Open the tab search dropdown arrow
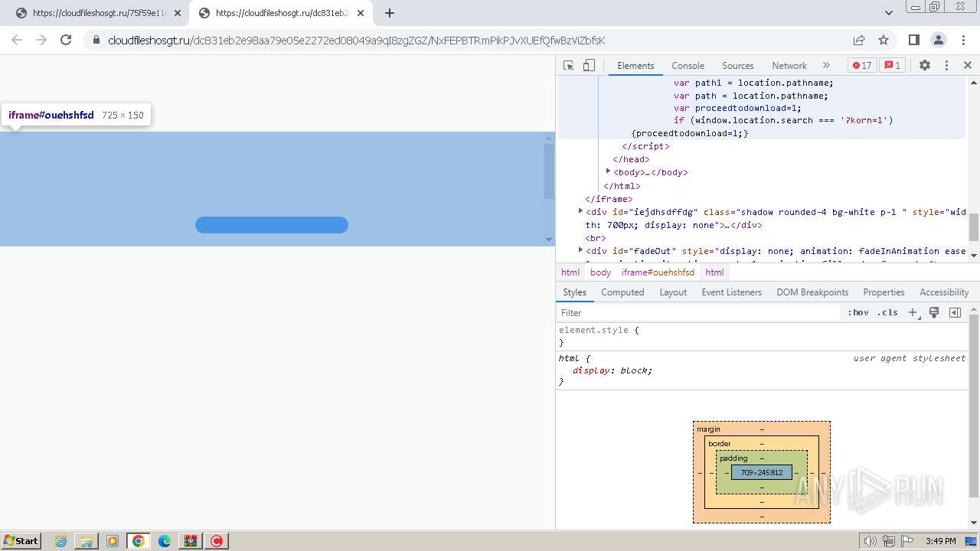The width and height of the screenshot is (980, 551). tap(888, 13)
